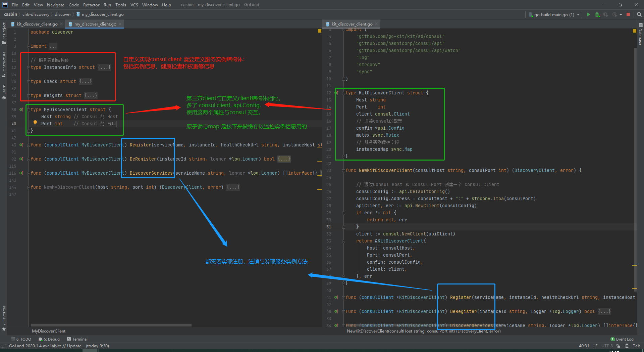644x352 pixels.
Task: Switch to kit_discover_client.go tab in left pane
Action: [x=37, y=24]
